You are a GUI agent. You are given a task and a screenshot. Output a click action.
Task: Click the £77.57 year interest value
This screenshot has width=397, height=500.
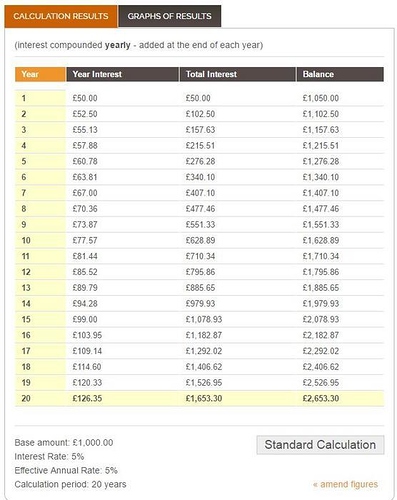coord(85,240)
